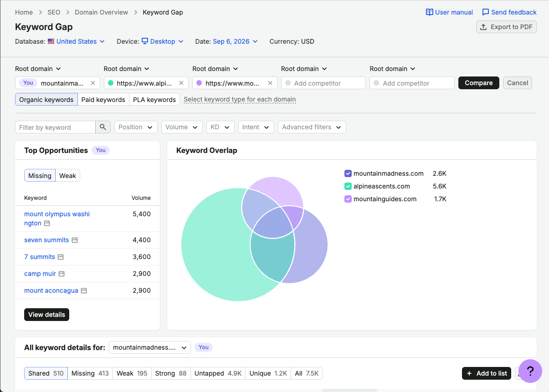Click the View details button

point(46,315)
